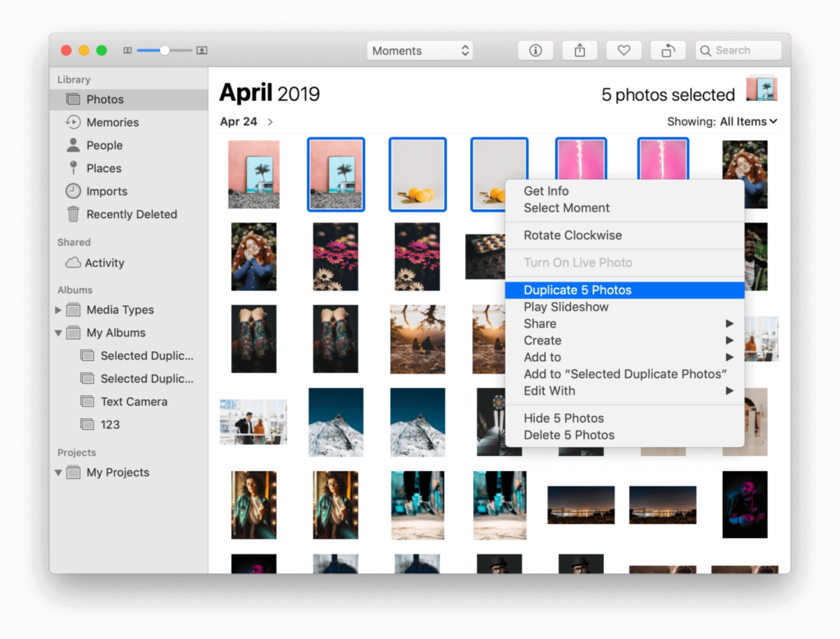The height and width of the screenshot is (639, 840).
Task: Click the chevron next to Apr 24
Action: 270,122
